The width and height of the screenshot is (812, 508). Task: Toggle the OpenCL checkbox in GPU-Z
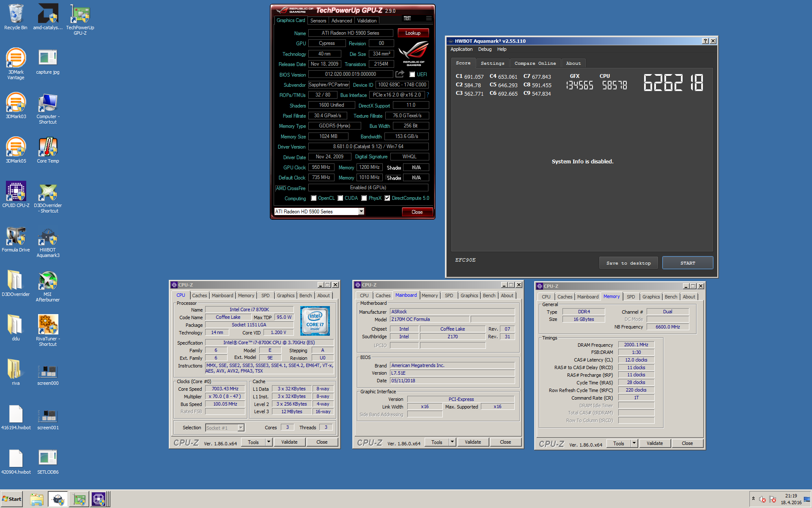[313, 198]
